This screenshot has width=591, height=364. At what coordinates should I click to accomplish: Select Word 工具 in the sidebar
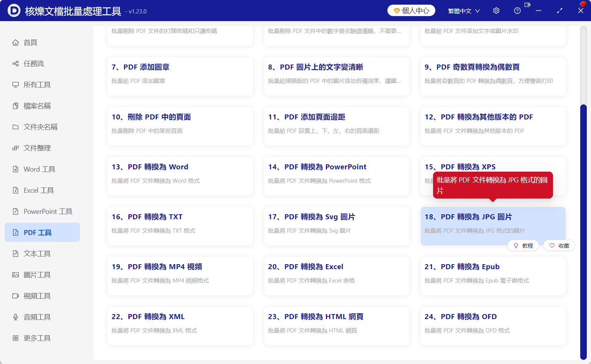(x=42, y=169)
